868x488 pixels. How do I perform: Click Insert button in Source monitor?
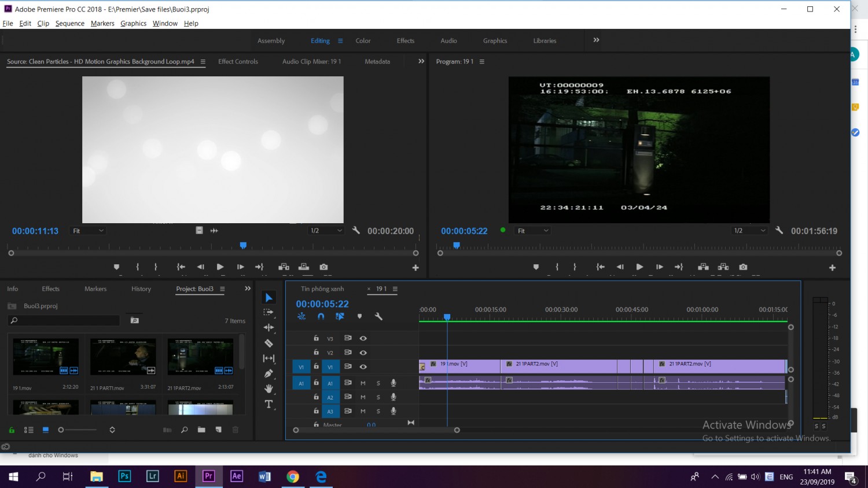284,267
